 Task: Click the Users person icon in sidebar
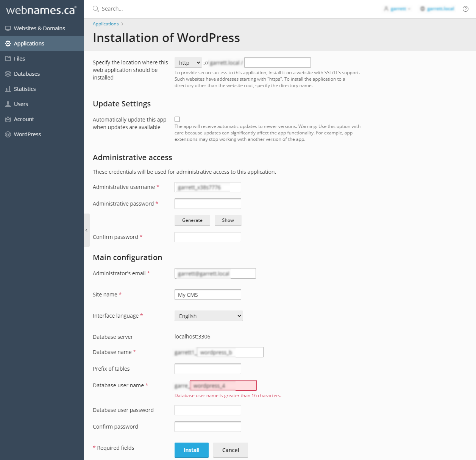coord(8,104)
